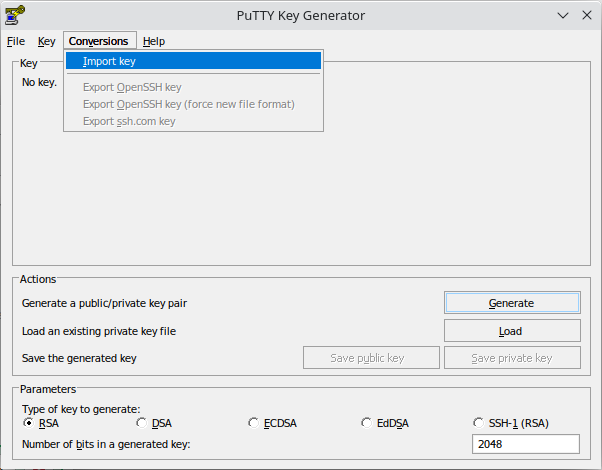Image resolution: width=602 pixels, height=470 pixels.
Task: Click the Generate button
Action: 512,303
